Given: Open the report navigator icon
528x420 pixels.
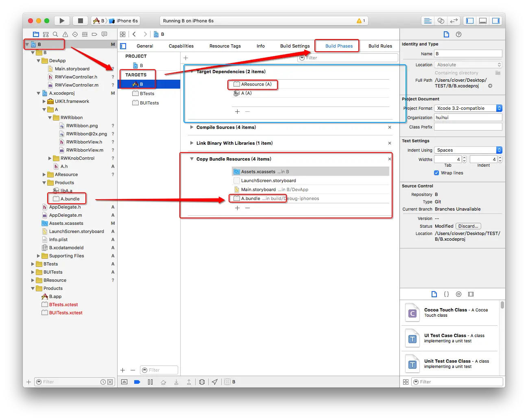Looking at the screenshot, I should [104, 35].
